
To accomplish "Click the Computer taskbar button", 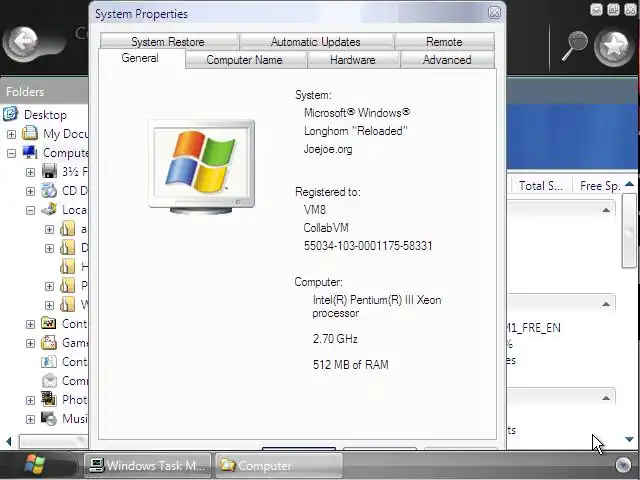I will point(278,465).
